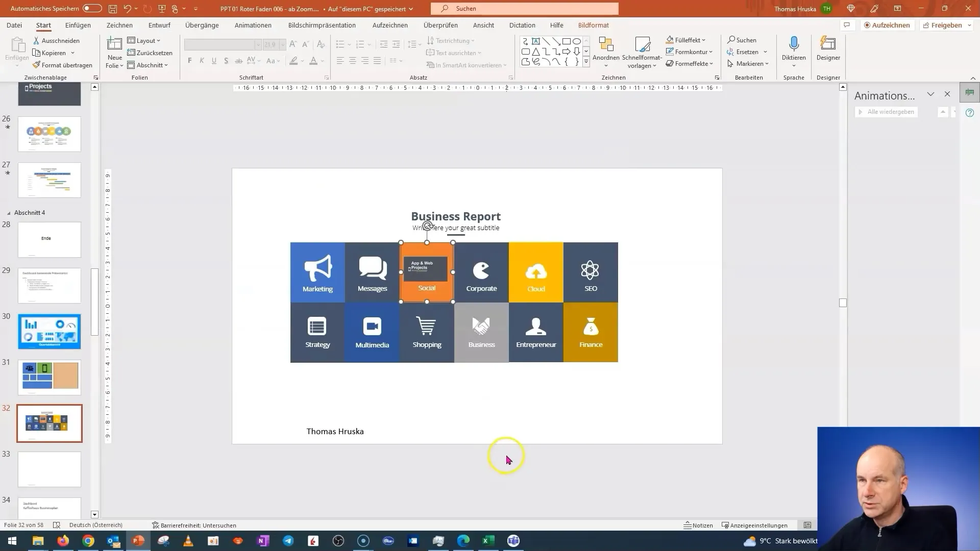Click Alle wiedergeben animations button
Screen dimensions: 980x551
pos(887,111)
